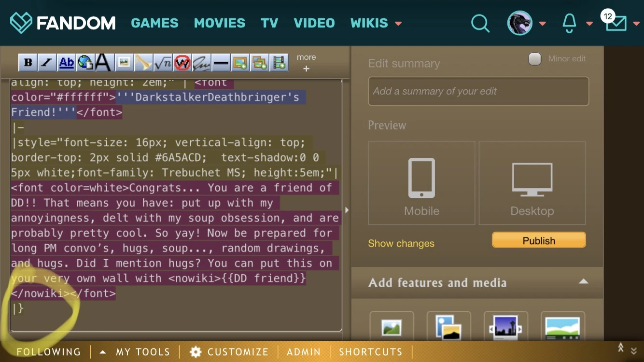Insert math formula (square root icon)
644x362 pixels.
pyautogui.click(x=163, y=62)
